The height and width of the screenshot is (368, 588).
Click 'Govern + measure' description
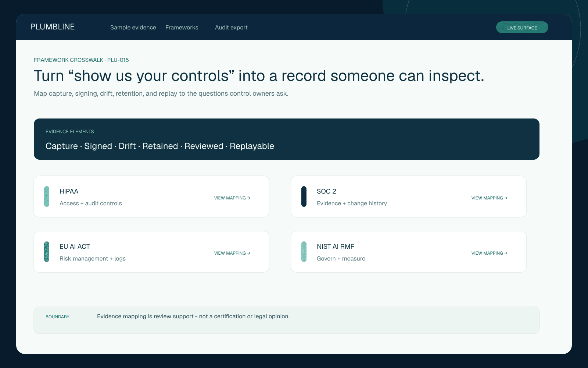pyautogui.click(x=341, y=259)
